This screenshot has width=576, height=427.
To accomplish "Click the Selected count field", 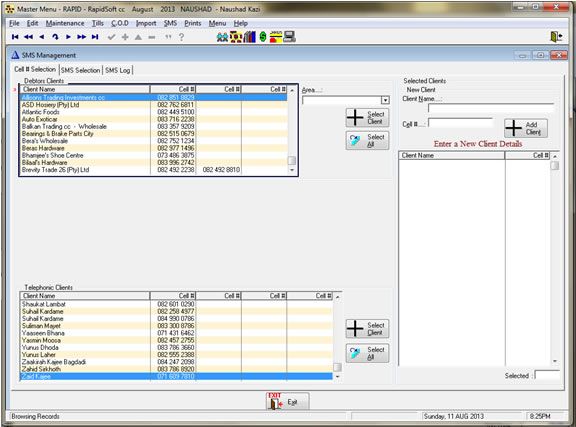I will (x=547, y=375).
